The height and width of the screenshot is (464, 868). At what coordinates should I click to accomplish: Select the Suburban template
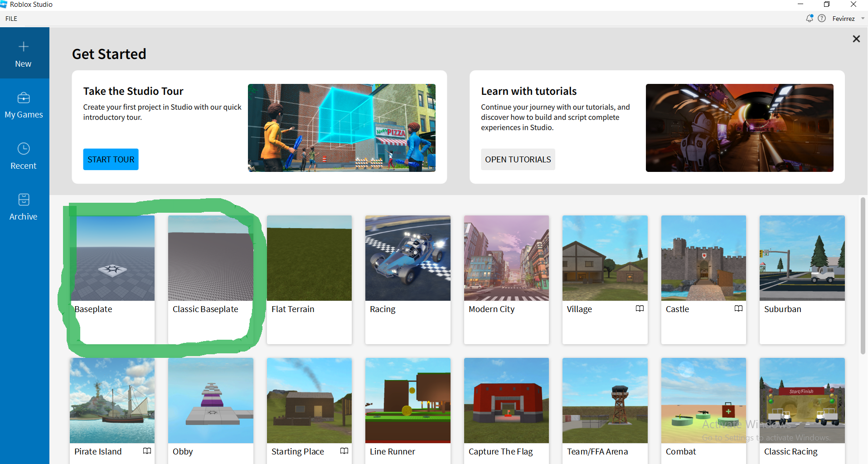pyautogui.click(x=802, y=279)
